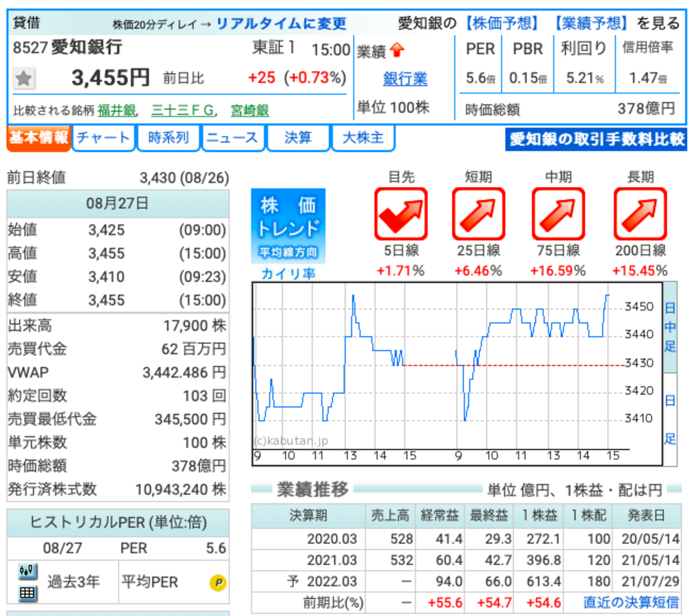
Task: Open the チャート tab
Action: (x=103, y=138)
